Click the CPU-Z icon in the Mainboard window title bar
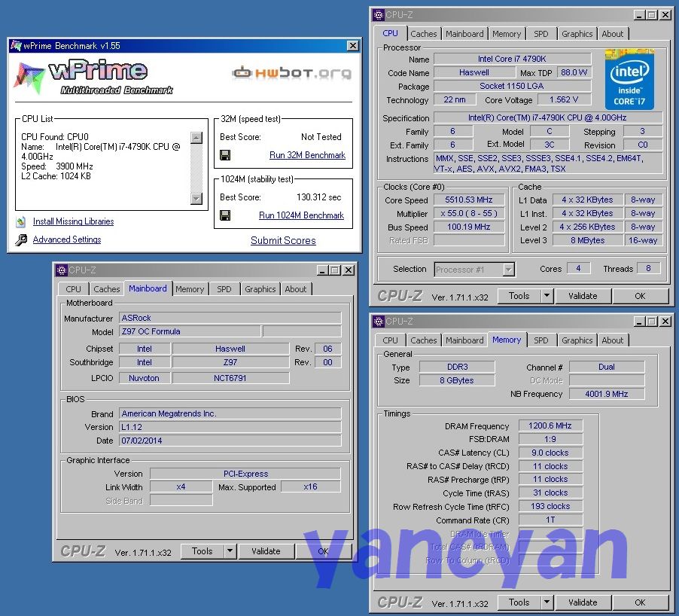The height and width of the screenshot is (616, 679). pyautogui.click(x=61, y=270)
